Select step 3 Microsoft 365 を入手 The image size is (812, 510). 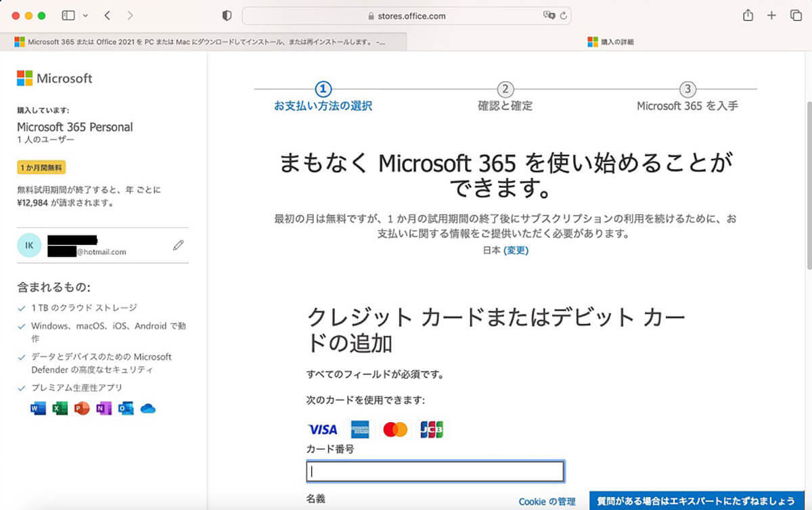[x=687, y=97]
